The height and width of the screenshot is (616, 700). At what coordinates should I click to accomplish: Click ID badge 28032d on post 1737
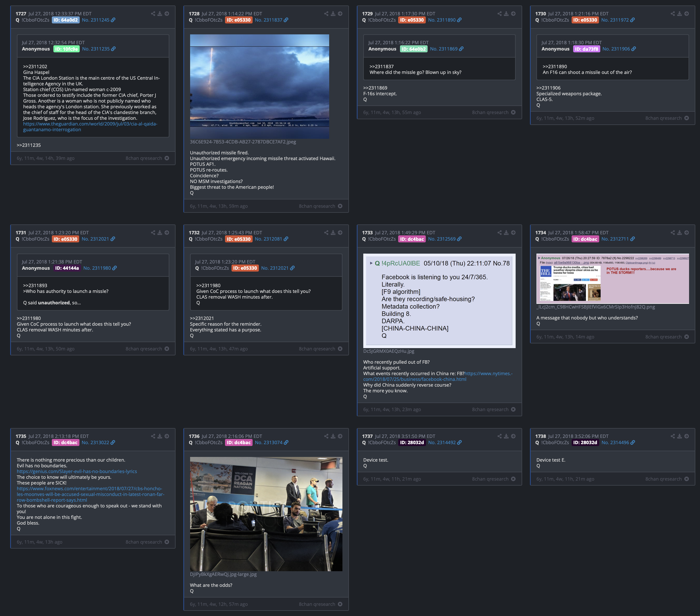412,443
